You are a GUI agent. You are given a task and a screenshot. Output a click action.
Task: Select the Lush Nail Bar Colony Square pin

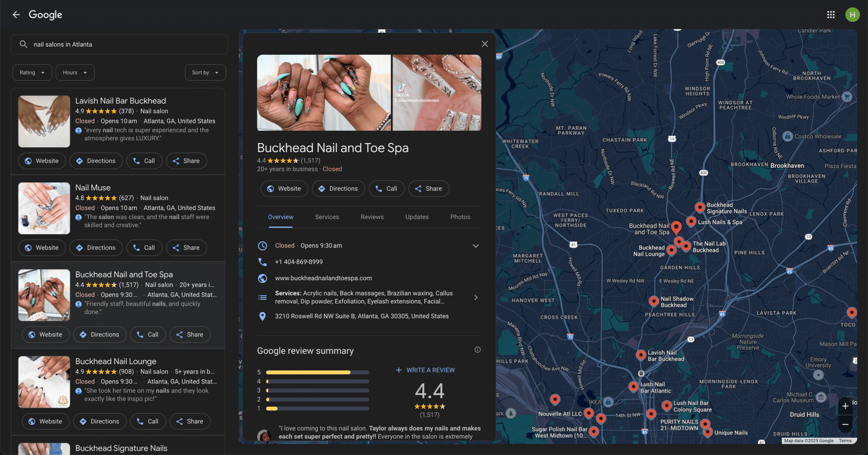click(x=667, y=406)
